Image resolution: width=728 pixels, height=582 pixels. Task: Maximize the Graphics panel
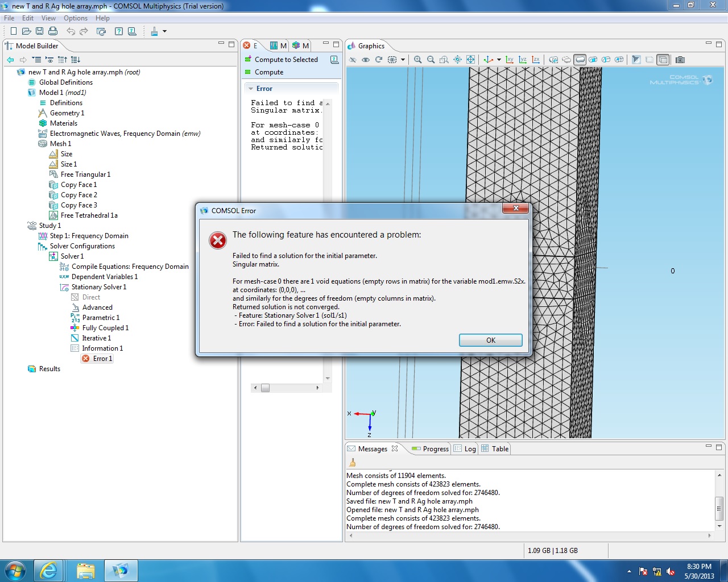[719, 44]
